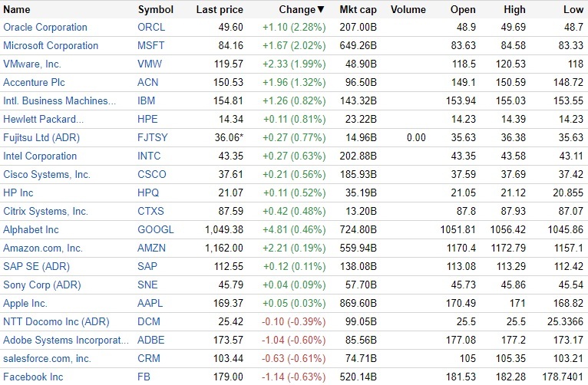Sort by the Last price header

(220, 10)
